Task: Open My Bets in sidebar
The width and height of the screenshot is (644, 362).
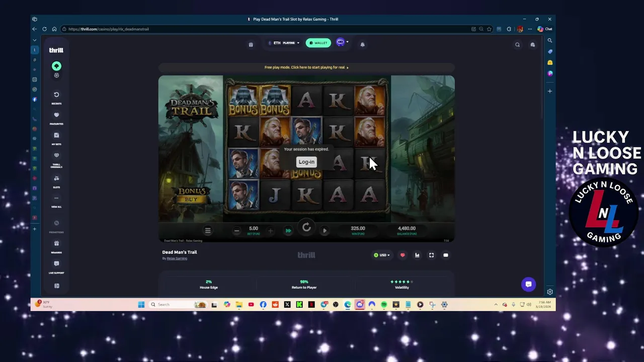Action: 56,138
